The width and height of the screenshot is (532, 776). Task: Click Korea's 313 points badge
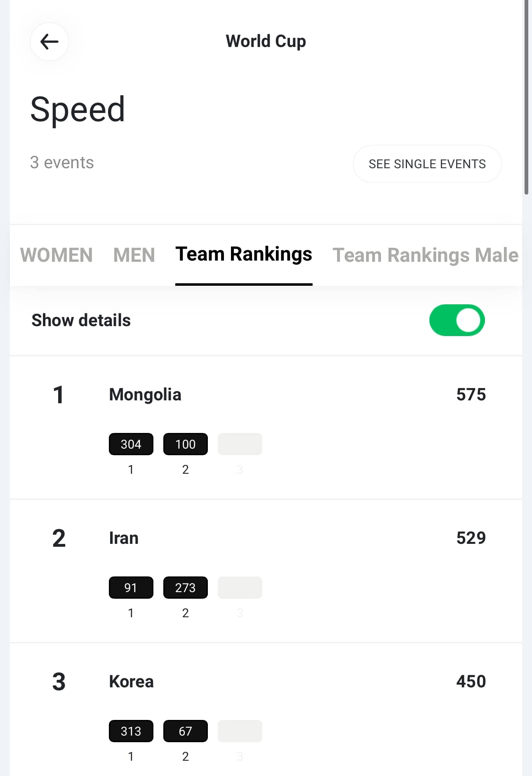point(131,731)
